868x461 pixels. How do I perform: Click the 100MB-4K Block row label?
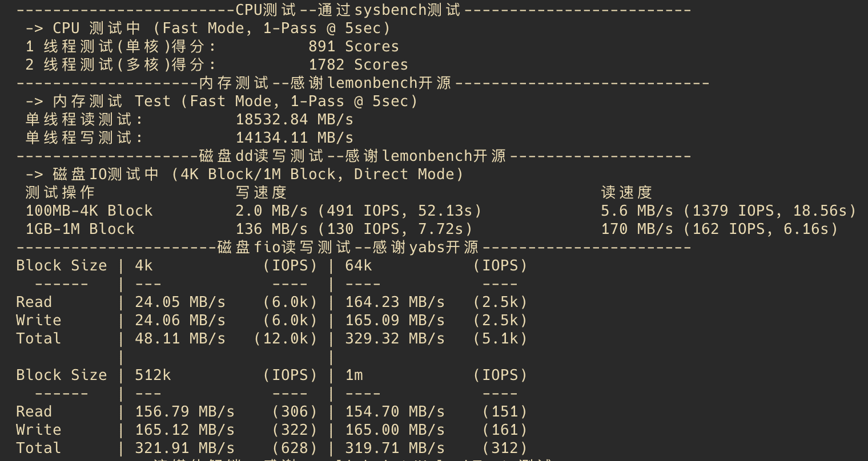[x=89, y=211]
